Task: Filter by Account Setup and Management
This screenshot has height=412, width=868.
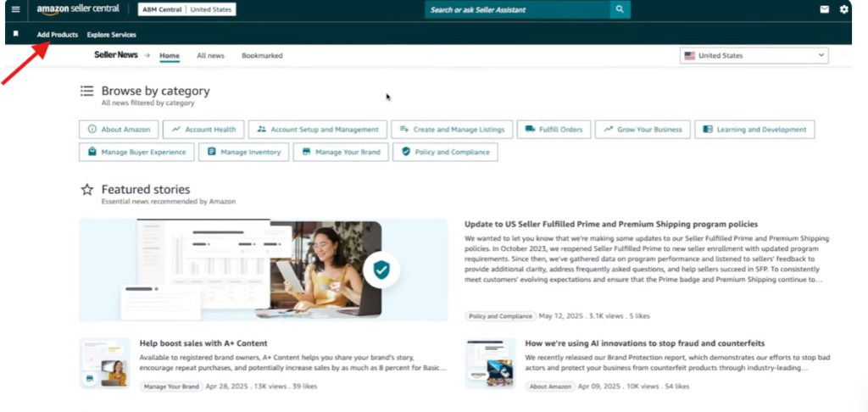Action: point(317,130)
